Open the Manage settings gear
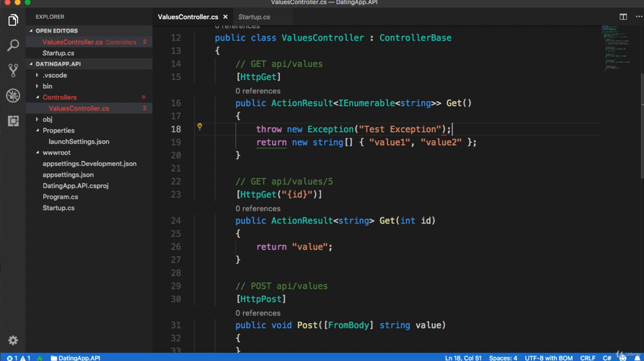The image size is (644, 361). [x=13, y=340]
